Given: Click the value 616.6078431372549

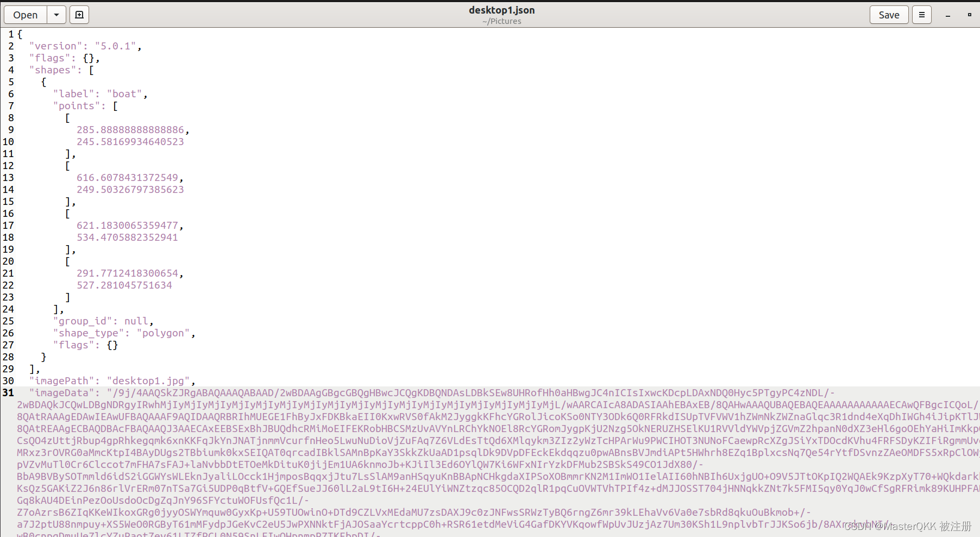Looking at the screenshot, I should click(x=127, y=178).
